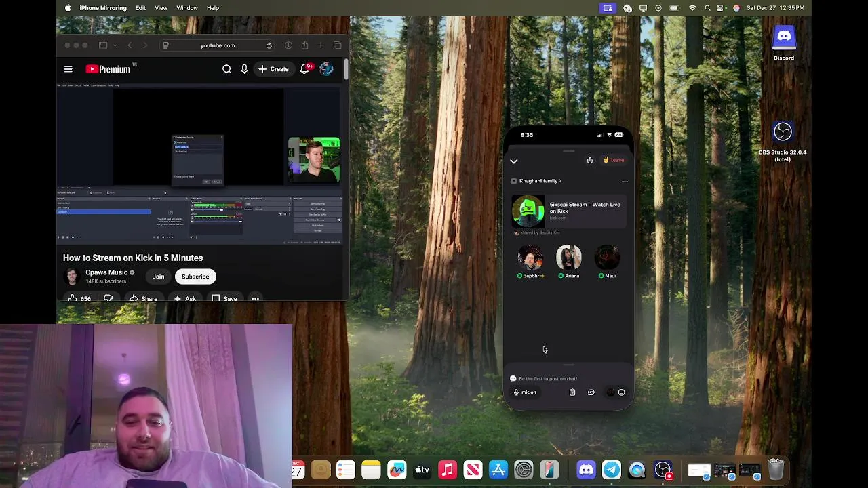Open YouTube account avatar menu
868x488 pixels.
[x=326, y=69]
